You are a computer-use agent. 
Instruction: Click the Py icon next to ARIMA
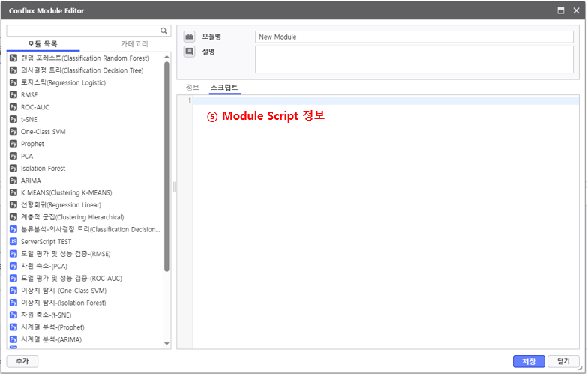(13, 181)
